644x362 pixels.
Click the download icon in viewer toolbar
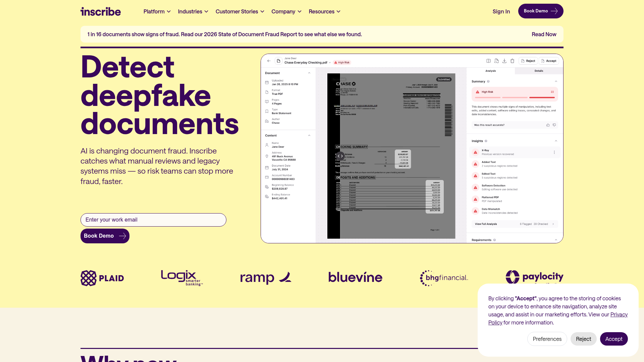tap(504, 61)
